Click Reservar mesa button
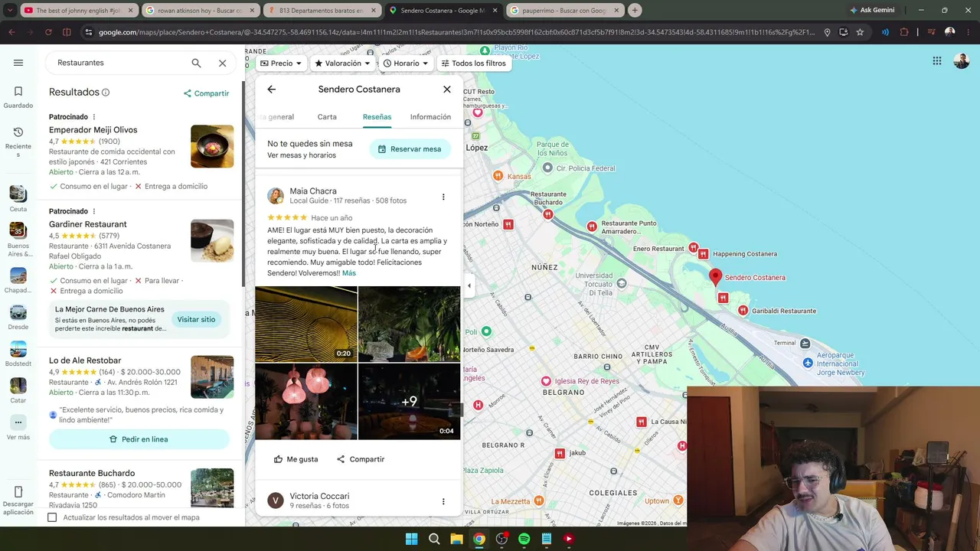Viewport: 980px width, 551px height. 410,149
